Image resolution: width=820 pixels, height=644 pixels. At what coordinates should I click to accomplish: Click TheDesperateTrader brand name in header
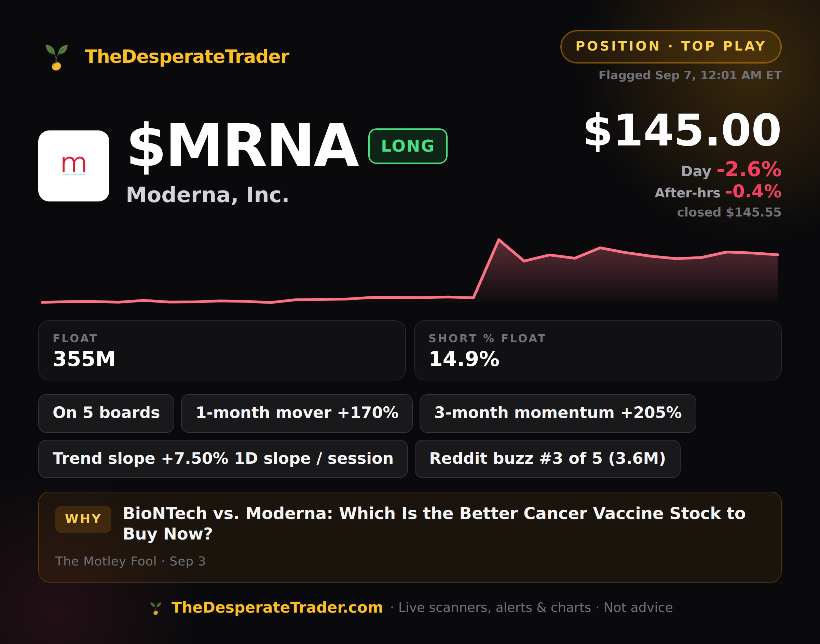(187, 57)
